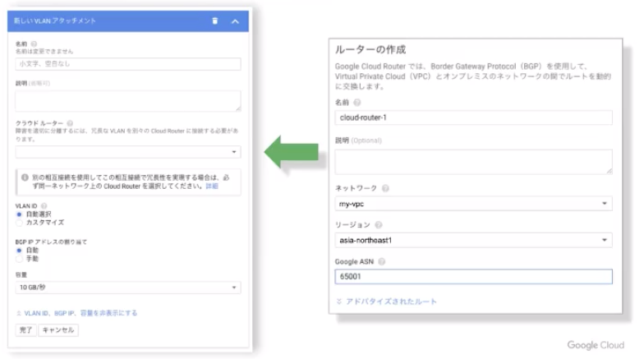Click the info icon in the redundancy notice
Viewport: 644px width, 359px height.
click(25, 177)
